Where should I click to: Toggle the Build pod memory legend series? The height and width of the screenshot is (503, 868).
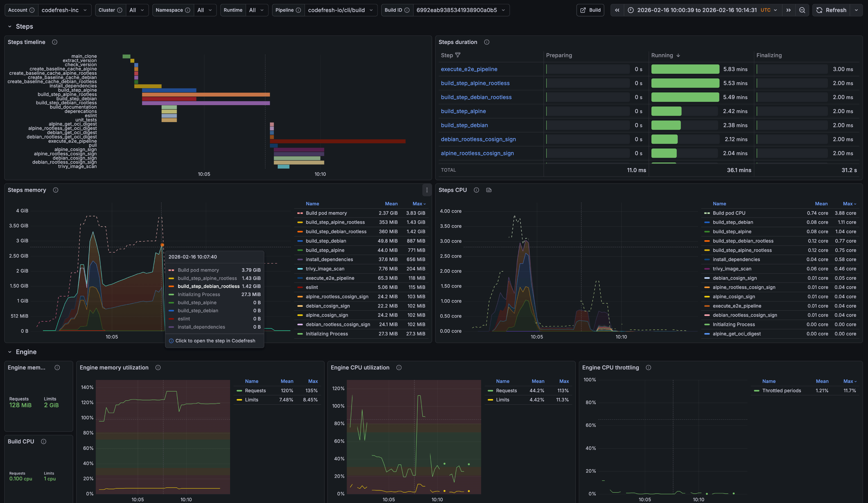pos(326,213)
